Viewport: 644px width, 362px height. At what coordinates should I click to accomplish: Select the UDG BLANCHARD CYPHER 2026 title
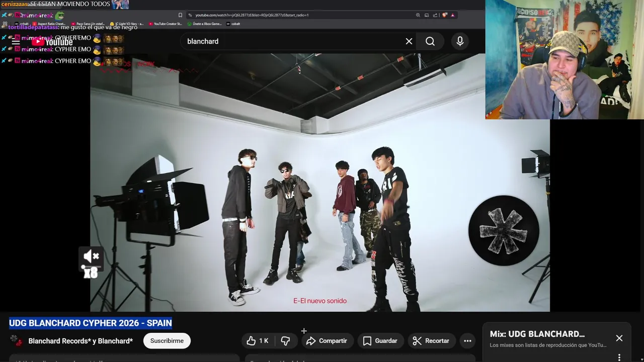pos(91,323)
